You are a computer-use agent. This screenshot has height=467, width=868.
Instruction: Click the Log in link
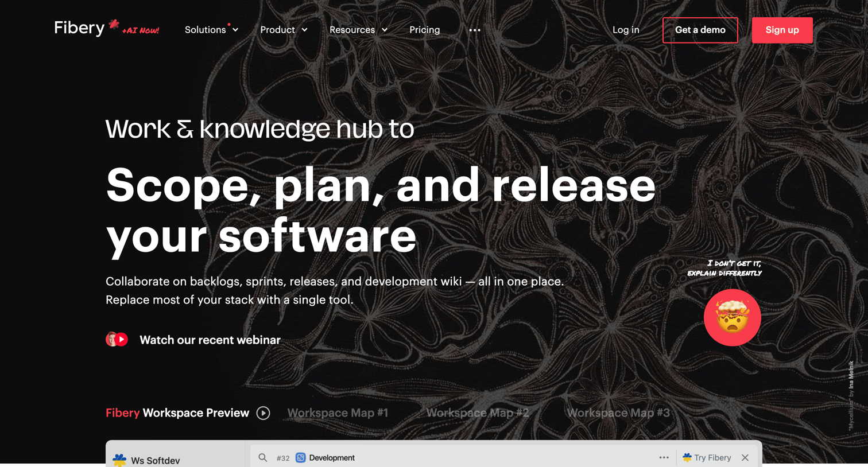point(626,30)
